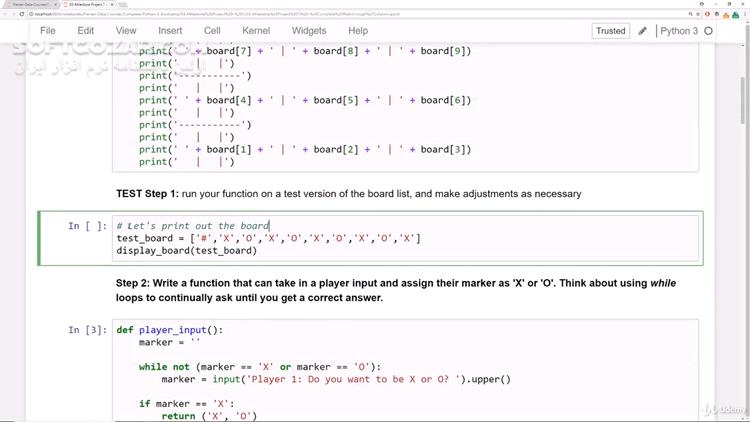
Task: Click the page vertical scrollbar thumb
Action: 743,100
